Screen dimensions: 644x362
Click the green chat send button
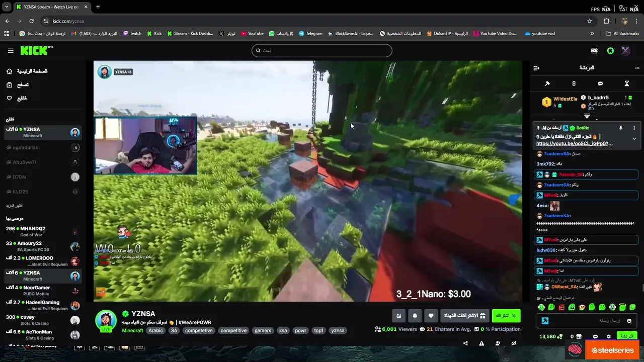626,336
